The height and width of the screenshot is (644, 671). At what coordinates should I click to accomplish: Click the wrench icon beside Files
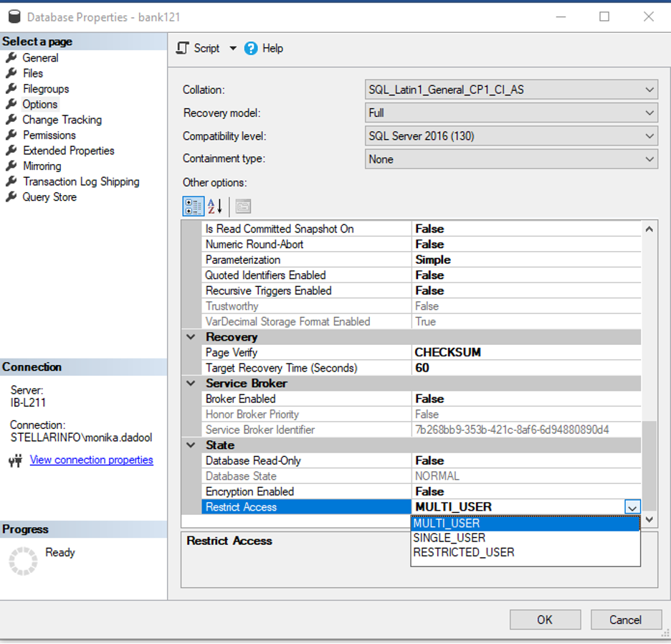click(11, 73)
